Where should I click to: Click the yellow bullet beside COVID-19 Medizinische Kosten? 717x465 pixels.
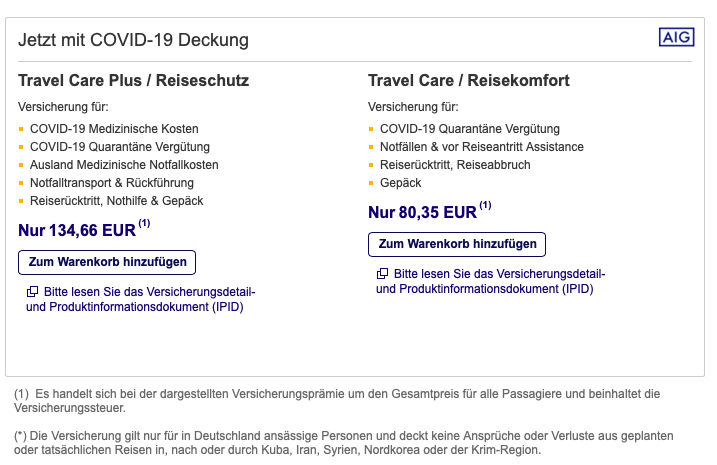coord(21,129)
